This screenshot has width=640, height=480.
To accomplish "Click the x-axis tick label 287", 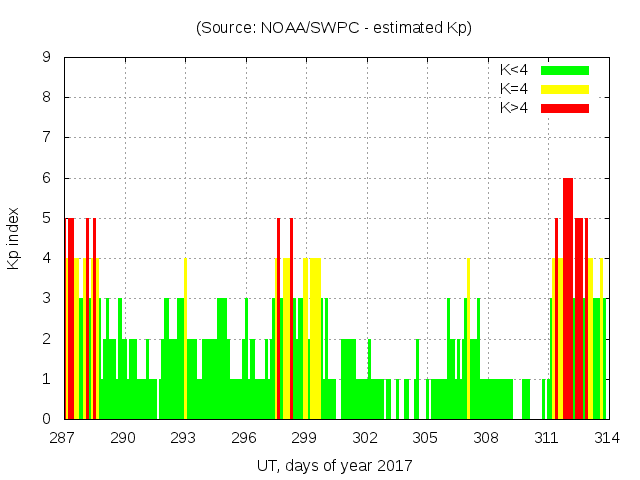I will click(63, 438).
